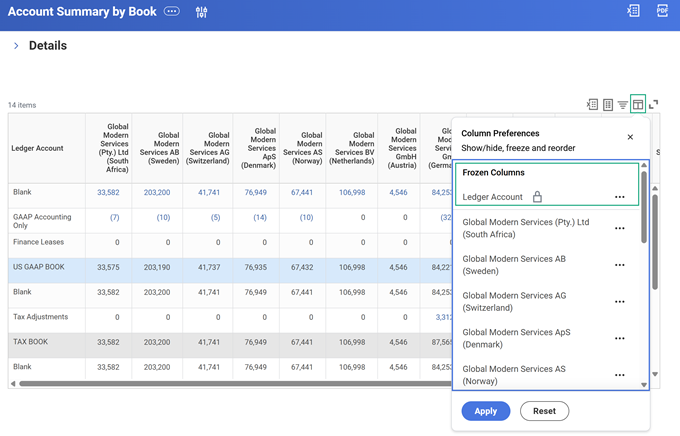Click Services AG (Switzerland) column header
The width and height of the screenshot is (680, 436).
(208, 148)
